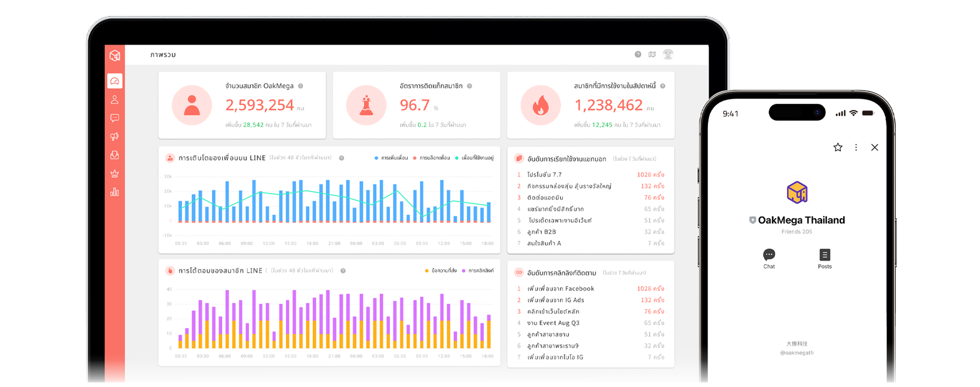Click the 2,593,254 member count value
Viewport: 980px width, 387px height.
pyautogui.click(x=260, y=105)
